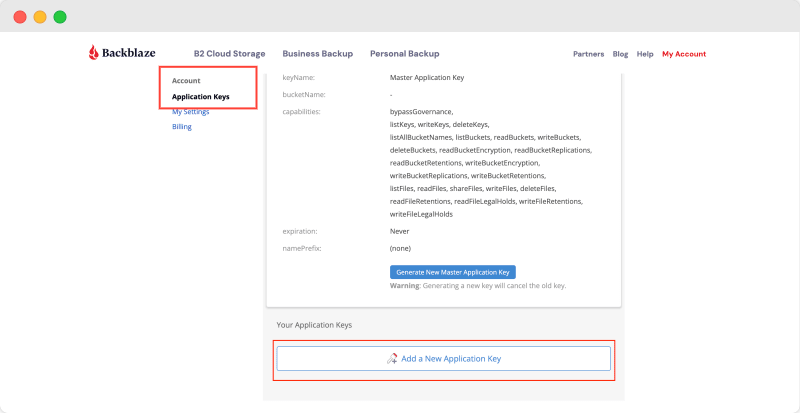Image resolution: width=800 pixels, height=413 pixels.
Task: Open My Account in the top right
Action: pos(684,54)
